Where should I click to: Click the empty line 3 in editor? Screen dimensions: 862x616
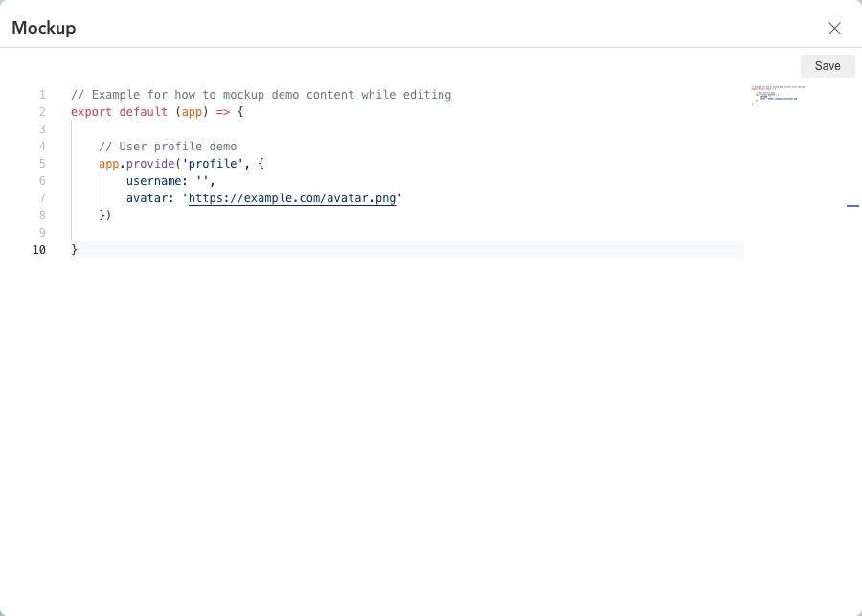(407, 129)
